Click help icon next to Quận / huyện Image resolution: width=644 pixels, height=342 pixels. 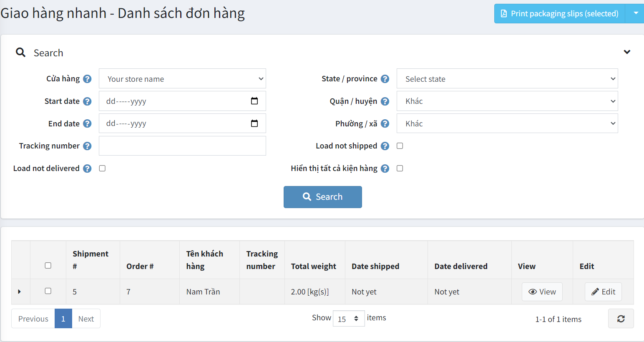click(385, 101)
